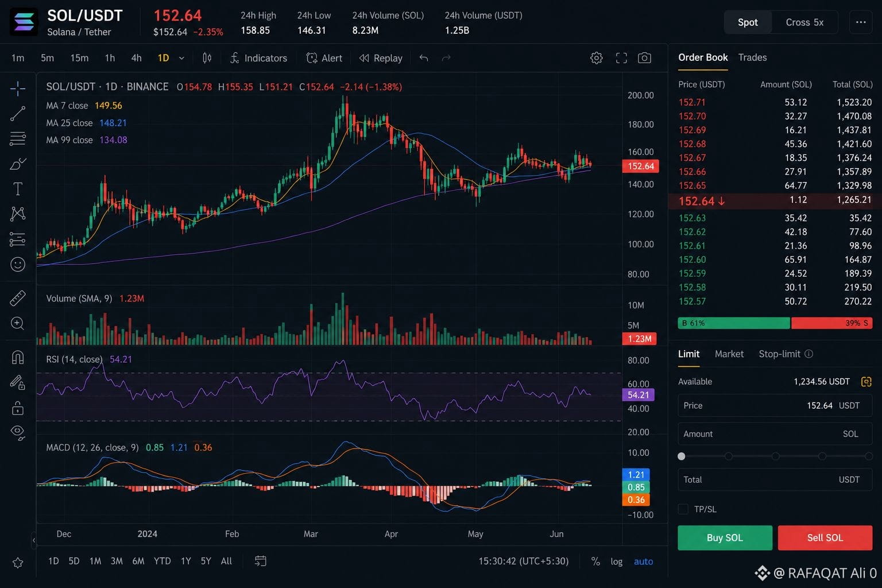The image size is (882, 588).
Task: Show Stop-limit info tooltip icon
Action: tap(808, 354)
